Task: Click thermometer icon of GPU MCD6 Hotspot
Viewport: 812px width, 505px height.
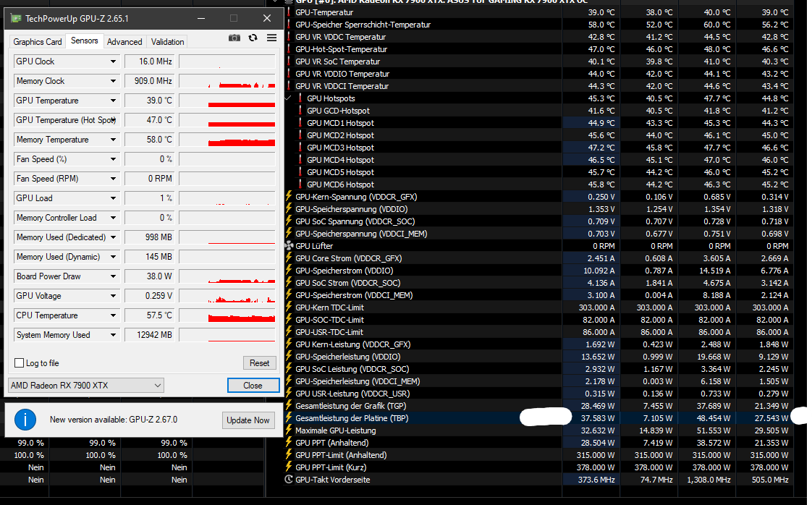Action: click(x=300, y=184)
